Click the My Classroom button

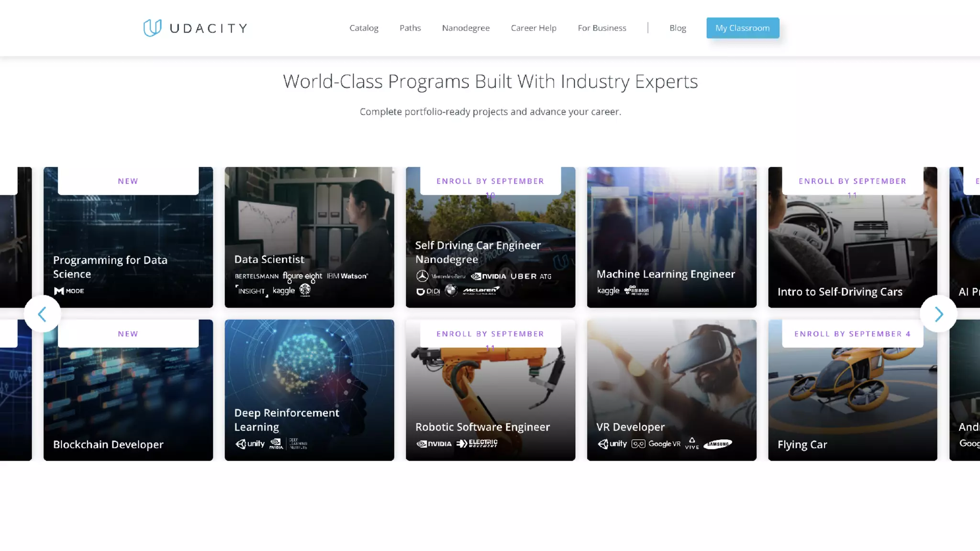coord(743,28)
